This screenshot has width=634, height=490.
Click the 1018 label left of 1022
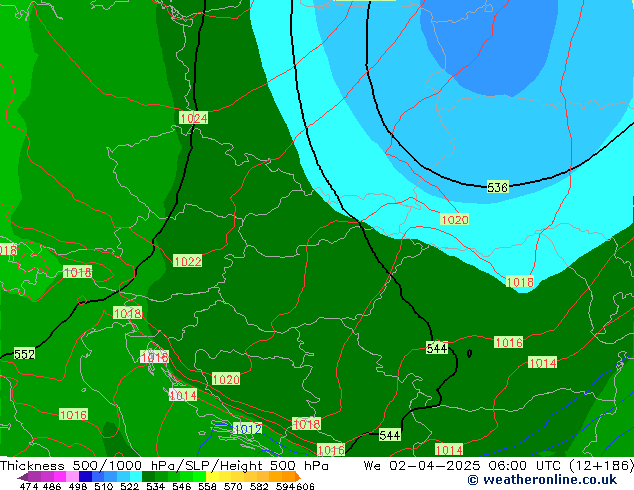pyautogui.click(x=78, y=272)
